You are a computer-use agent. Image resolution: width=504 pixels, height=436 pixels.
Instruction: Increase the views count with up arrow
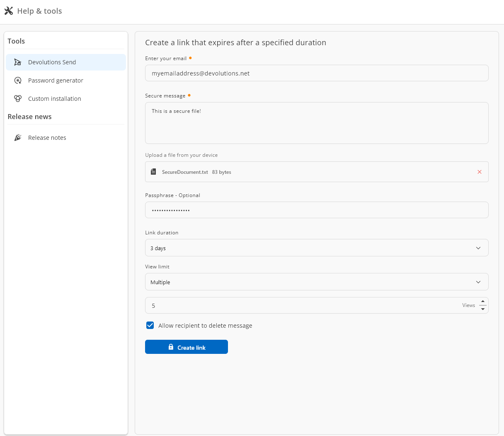483,302
